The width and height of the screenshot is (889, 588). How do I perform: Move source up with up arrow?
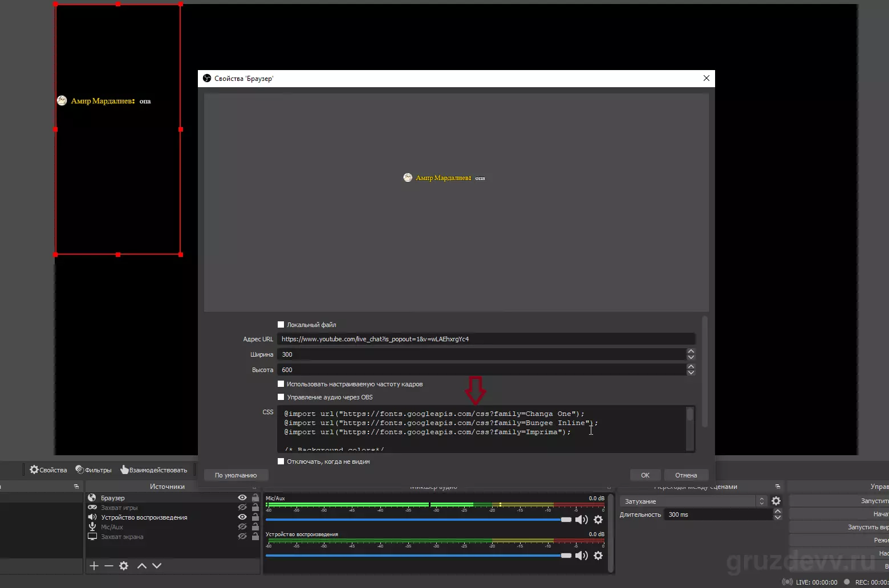pos(142,566)
